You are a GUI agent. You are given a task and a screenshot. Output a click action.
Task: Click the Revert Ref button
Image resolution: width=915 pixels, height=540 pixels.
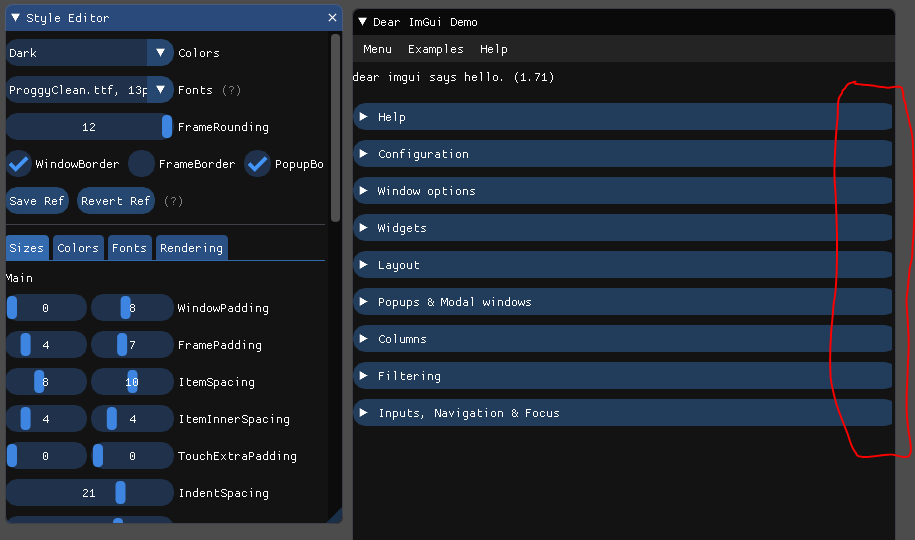pyautogui.click(x=116, y=201)
